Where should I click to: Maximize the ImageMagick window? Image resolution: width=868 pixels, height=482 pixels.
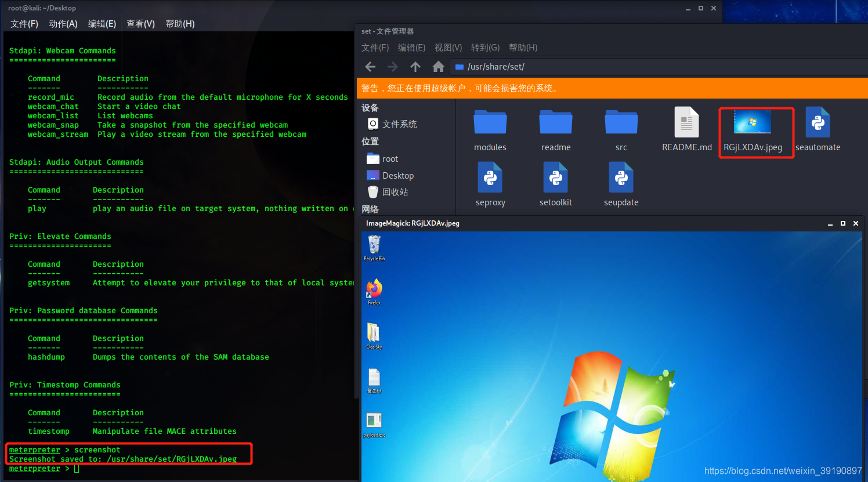pyautogui.click(x=843, y=223)
